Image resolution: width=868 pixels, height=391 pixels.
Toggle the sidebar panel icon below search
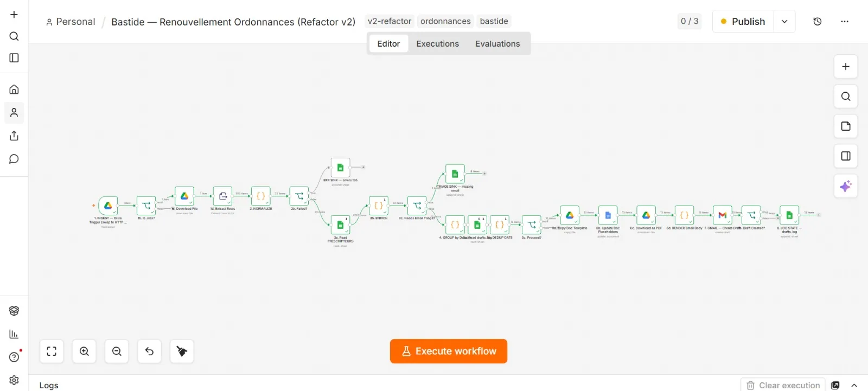(x=14, y=58)
